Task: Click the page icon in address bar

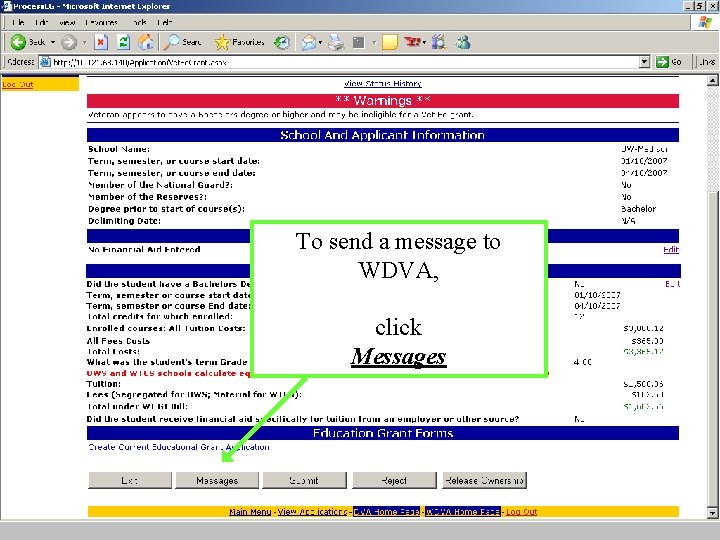Action: click(x=45, y=62)
